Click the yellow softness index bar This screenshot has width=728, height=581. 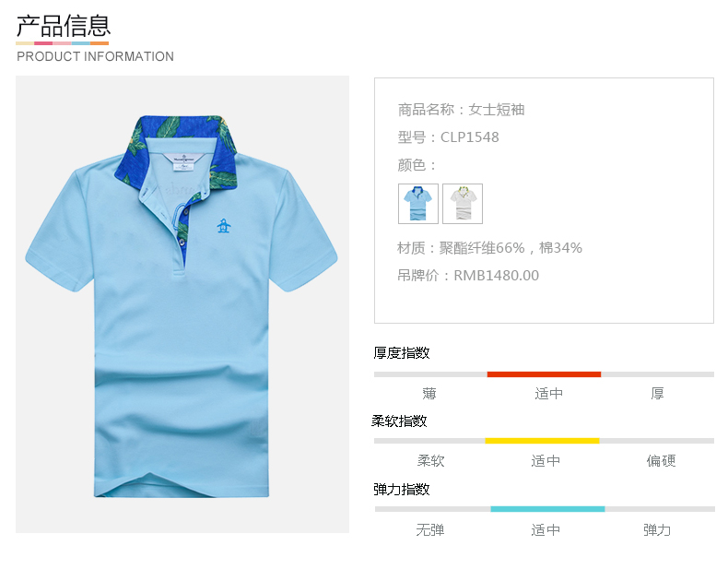[x=542, y=441]
